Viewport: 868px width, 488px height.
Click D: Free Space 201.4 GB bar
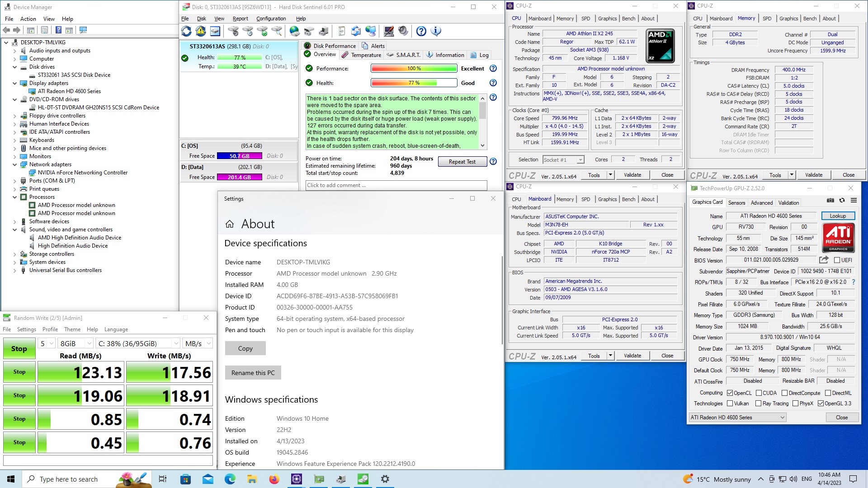click(x=239, y=177)
